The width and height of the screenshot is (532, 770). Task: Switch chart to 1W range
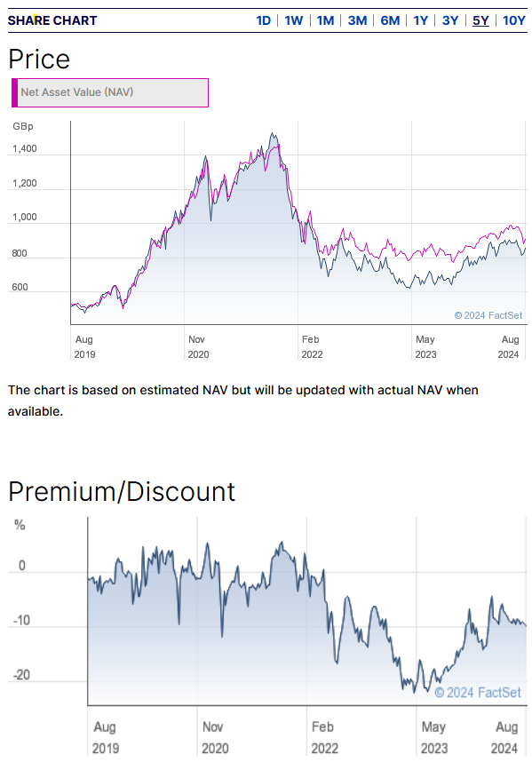coord(294,20)
